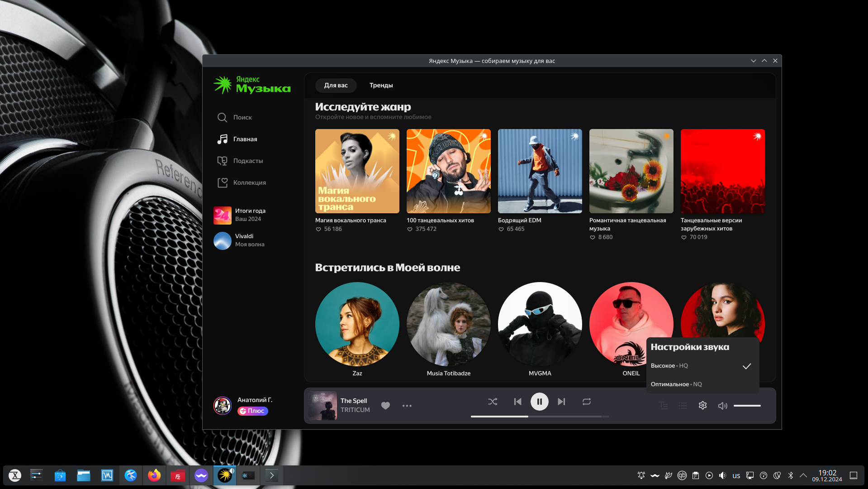Open The Spell track title link

click(354, 401)
